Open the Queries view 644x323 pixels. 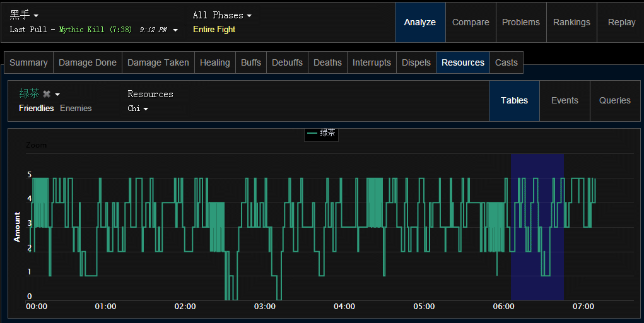click(x=615, y=100)
